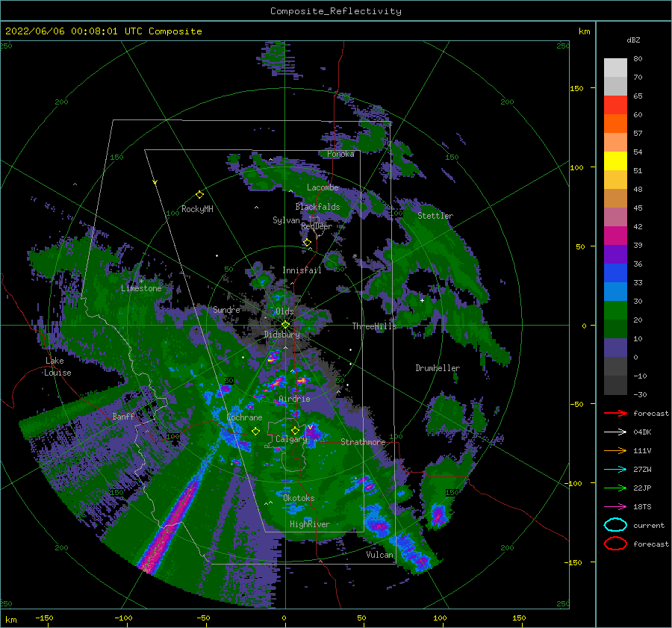Select the light gray 70-80 dBZ swatch
Image resolution: width=672 pixels, height=628 pixels.
(615, 67)
